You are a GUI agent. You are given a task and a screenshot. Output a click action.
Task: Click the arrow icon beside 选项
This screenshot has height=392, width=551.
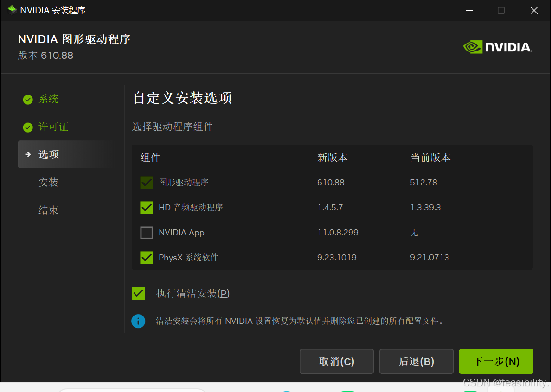coord(28,154)
